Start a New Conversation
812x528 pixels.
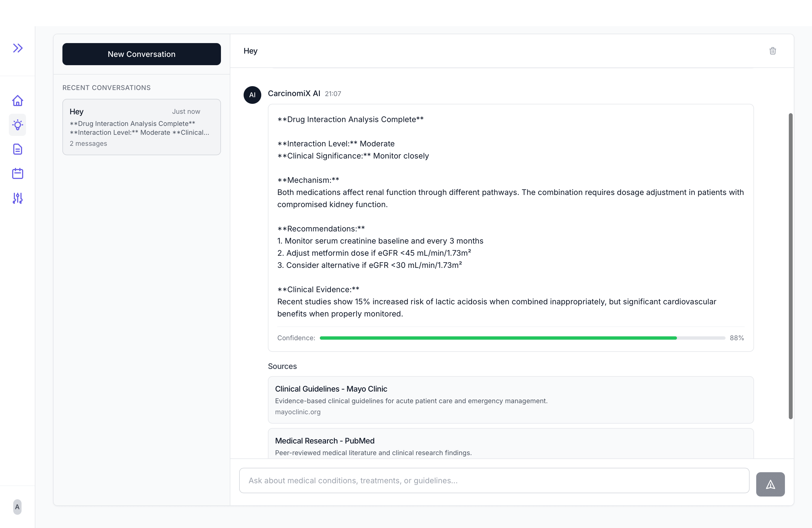[141, 54]
